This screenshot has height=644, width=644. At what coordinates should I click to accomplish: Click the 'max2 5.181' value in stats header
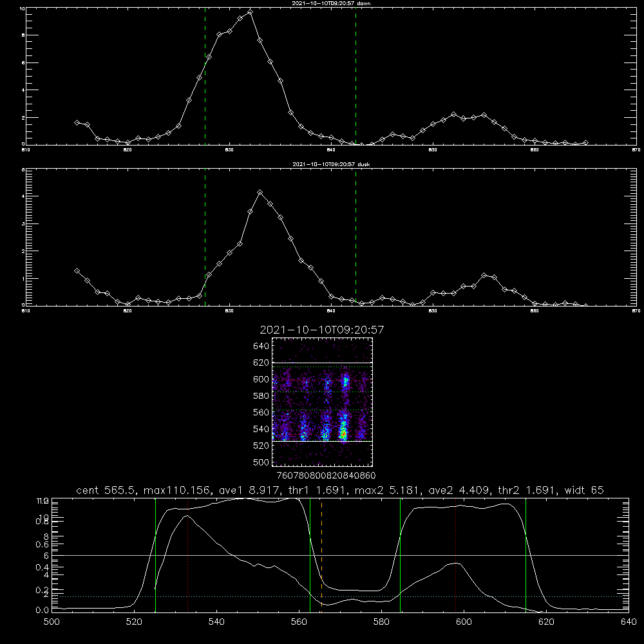pos(386,490)
